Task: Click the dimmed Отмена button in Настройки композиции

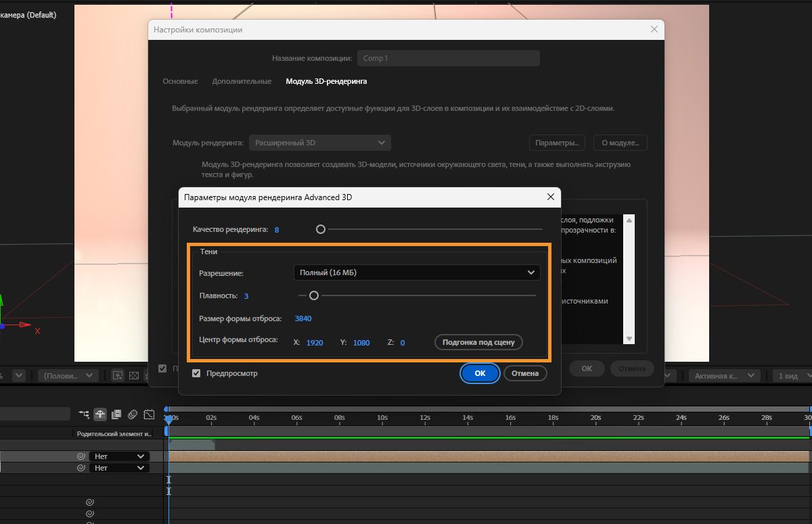Action: tap(632, 368)
